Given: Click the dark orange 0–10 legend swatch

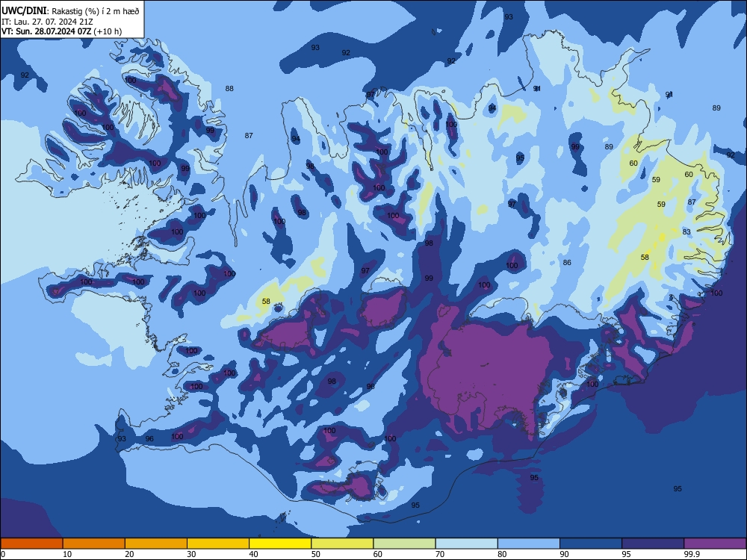Looking at the screenshot, I should 31,544.
